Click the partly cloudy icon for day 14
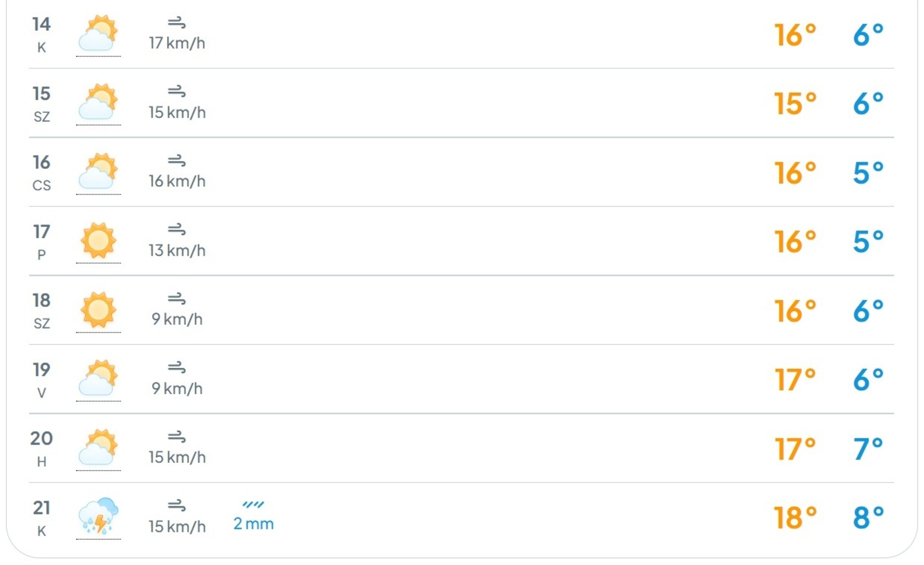The height and width of the screenshot is (565, 924). (98, 34)
